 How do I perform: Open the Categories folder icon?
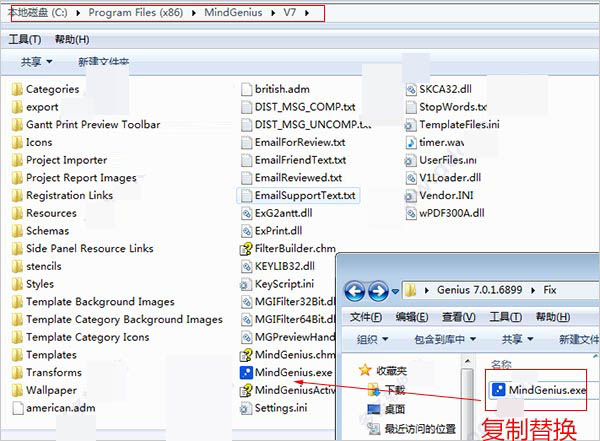(x=17, y=89)
